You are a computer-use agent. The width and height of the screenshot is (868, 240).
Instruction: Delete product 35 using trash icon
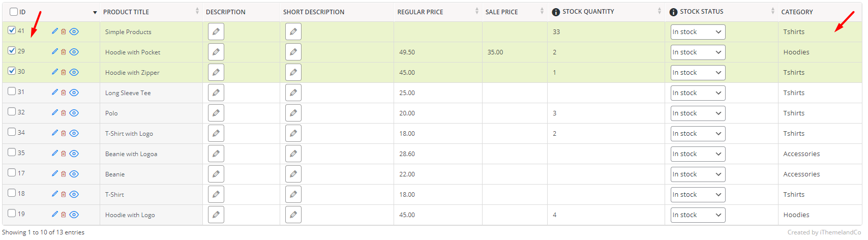coord(64,154)
